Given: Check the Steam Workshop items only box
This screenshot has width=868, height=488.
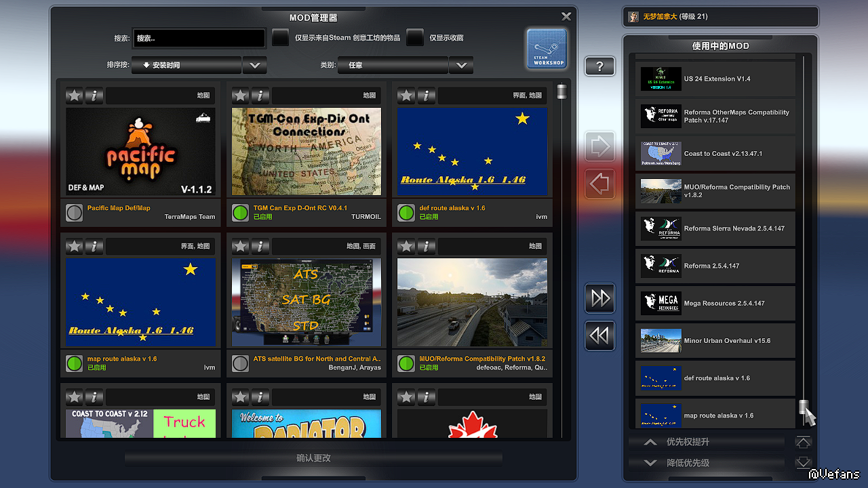Looking at the screenshot, I should coord(280,38).
